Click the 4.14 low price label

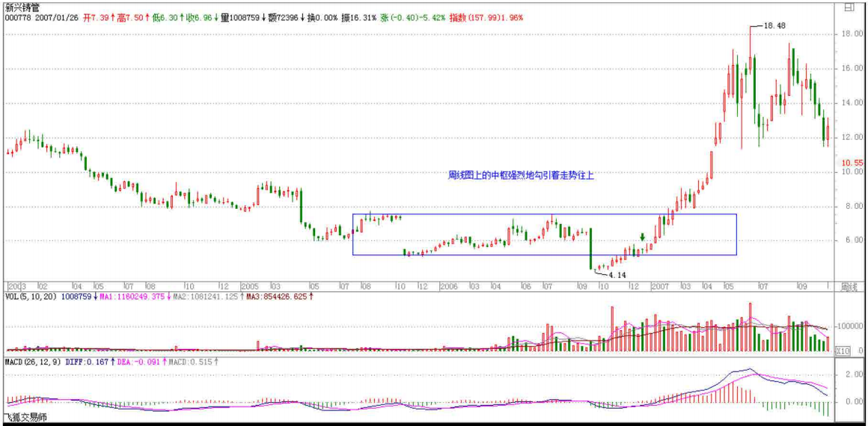[x=617, y=275]
